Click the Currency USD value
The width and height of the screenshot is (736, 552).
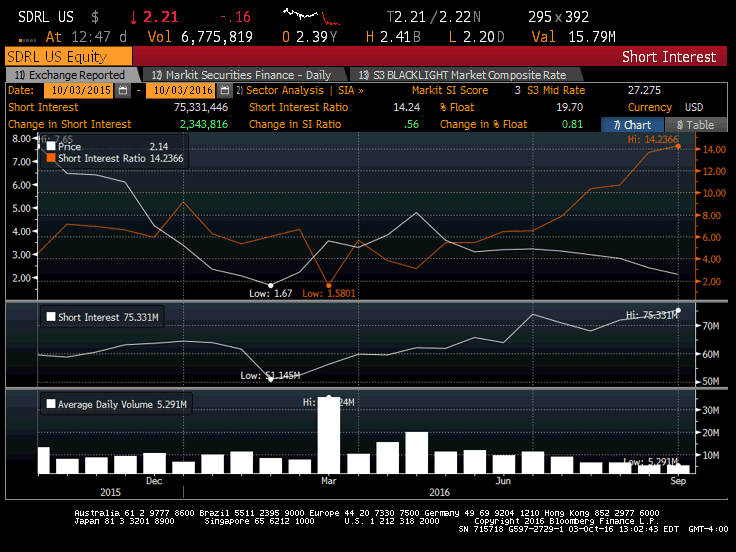[694, 107]
